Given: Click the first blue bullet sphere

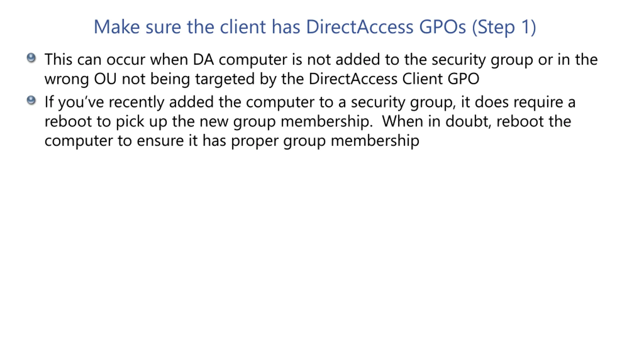Looking at the screenshot, I should [x=31, y=58].
